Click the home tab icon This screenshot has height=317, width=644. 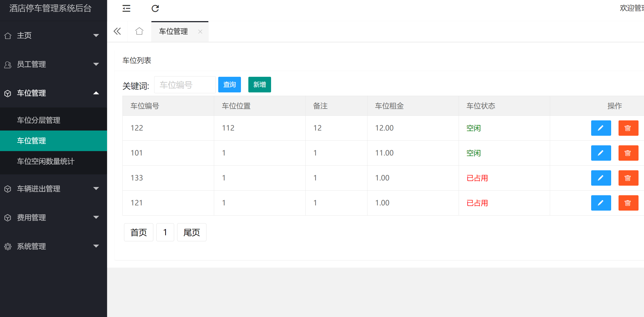click(x=139, y=31)
